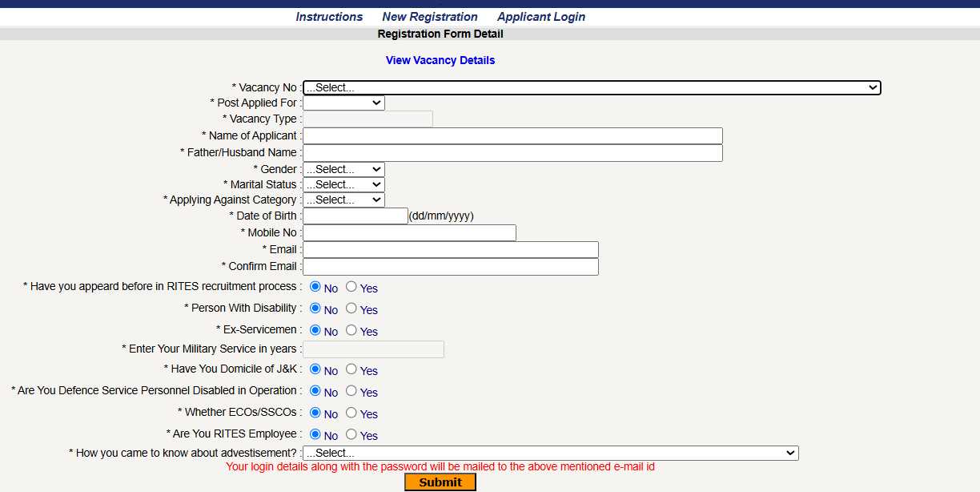Image resolution: width=980 pixels, height=492 pixels.
Task: Choose Yes for Ex-Servicemen
Action: (351, 330)
